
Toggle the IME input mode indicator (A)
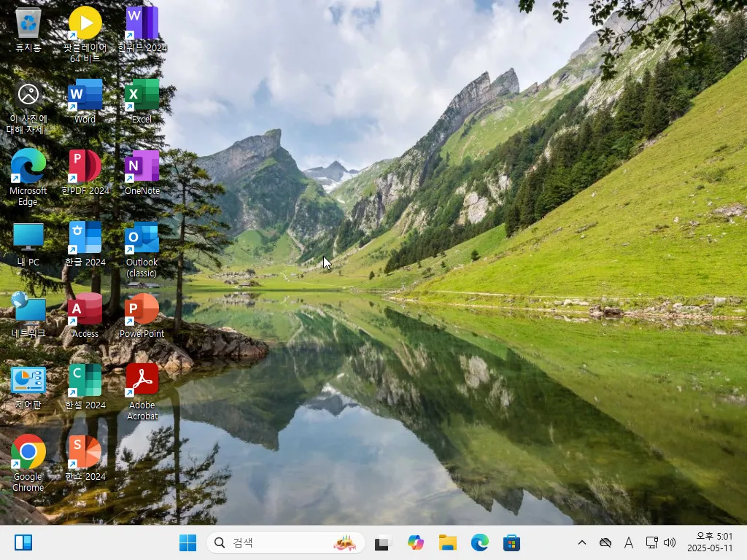pos(628,543)
